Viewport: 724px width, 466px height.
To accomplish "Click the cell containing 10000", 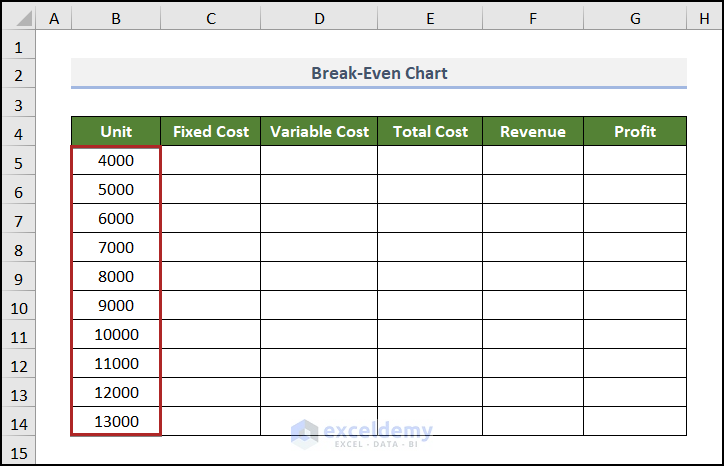I will (x=116, y=335).
